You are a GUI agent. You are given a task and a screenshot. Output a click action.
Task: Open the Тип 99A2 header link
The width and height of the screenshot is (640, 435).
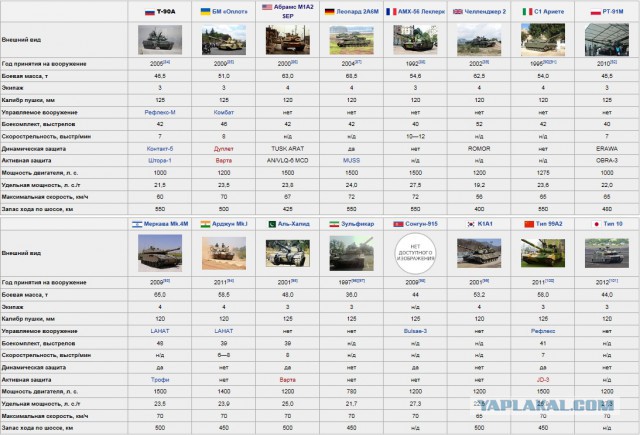pos(549,224)
